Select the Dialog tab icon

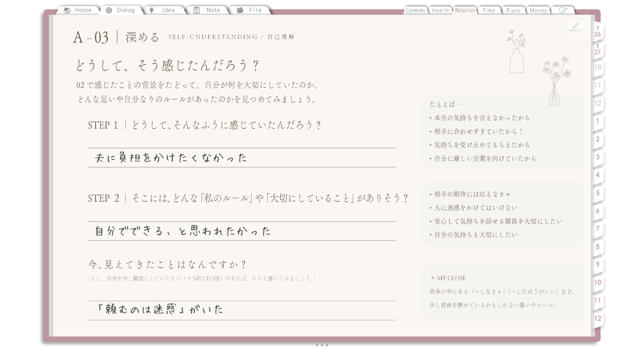[x=109, y=10]
